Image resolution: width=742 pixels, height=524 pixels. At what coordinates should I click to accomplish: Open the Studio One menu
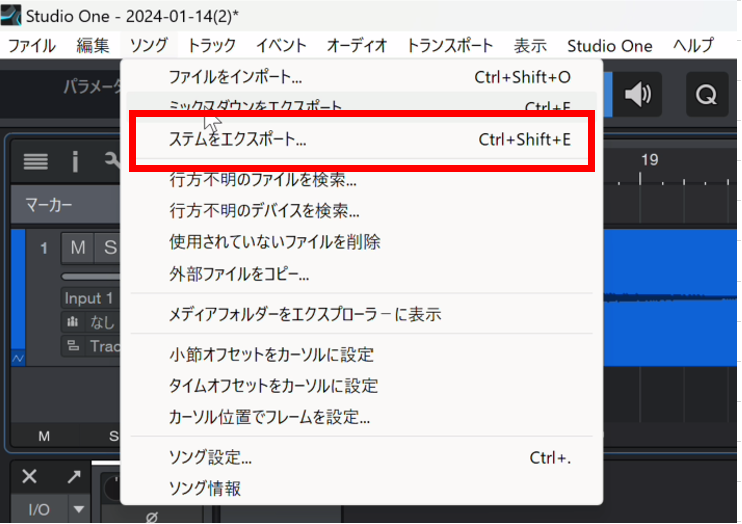610,46
